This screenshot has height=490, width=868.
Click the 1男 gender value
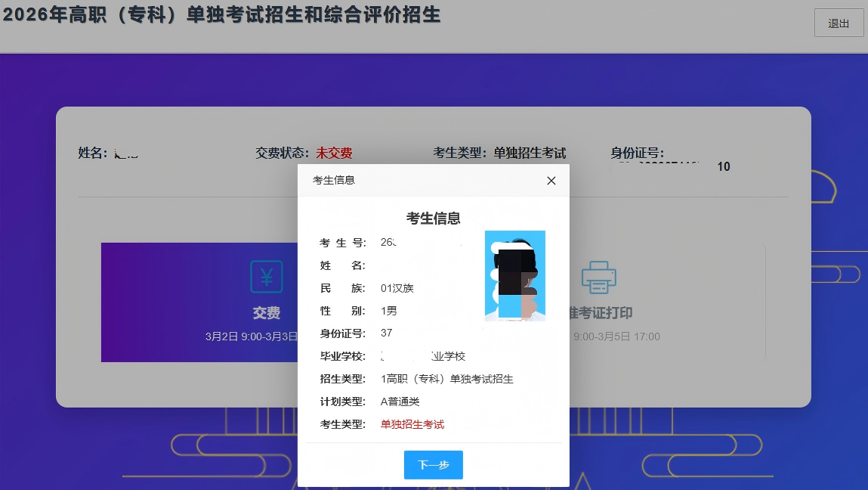[x=388, y=311]
